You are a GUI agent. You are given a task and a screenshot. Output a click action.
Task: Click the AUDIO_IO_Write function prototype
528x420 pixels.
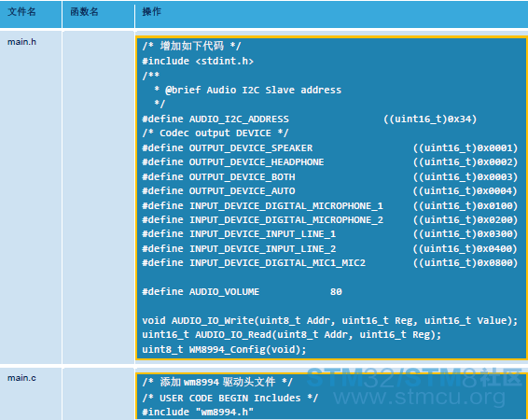[329, 320]
